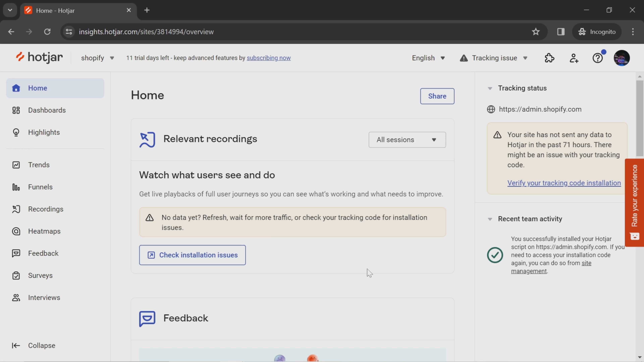Select the Highlights menu item

[44, 132]
